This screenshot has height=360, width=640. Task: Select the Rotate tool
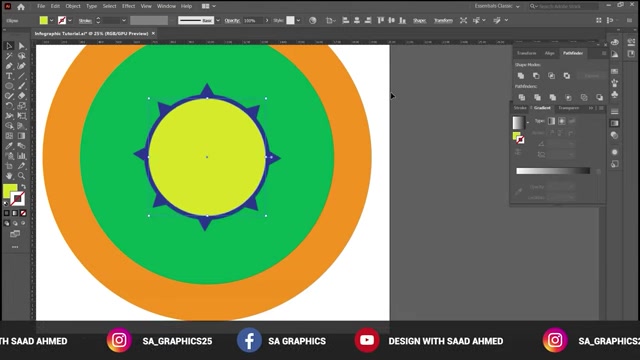(x=9, y=106)
